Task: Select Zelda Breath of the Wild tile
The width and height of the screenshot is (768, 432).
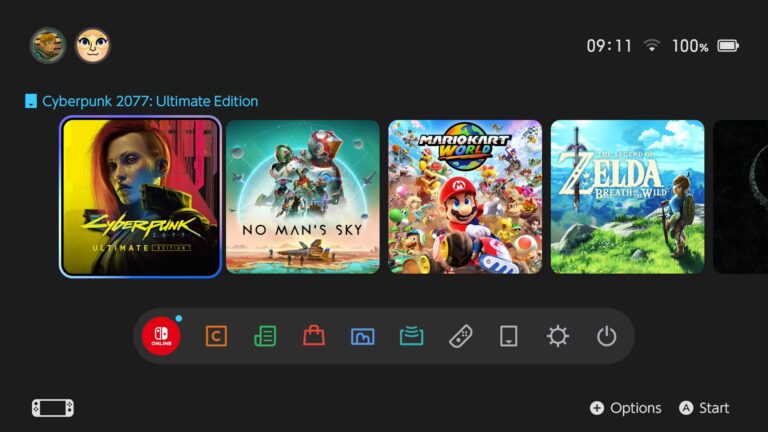Action: (627, 197)
